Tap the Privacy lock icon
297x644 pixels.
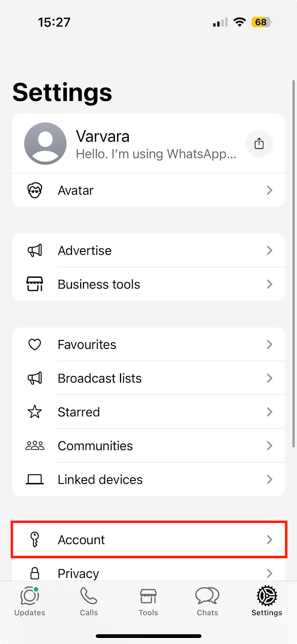35,573
